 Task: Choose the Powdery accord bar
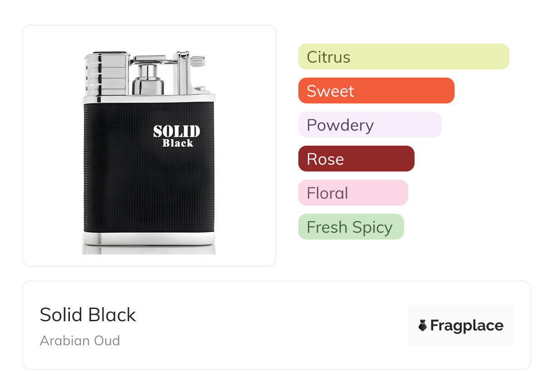370,125
